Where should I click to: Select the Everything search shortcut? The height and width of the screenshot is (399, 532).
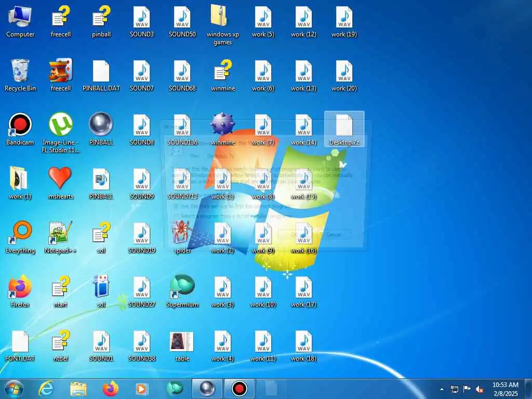(20, 237)
